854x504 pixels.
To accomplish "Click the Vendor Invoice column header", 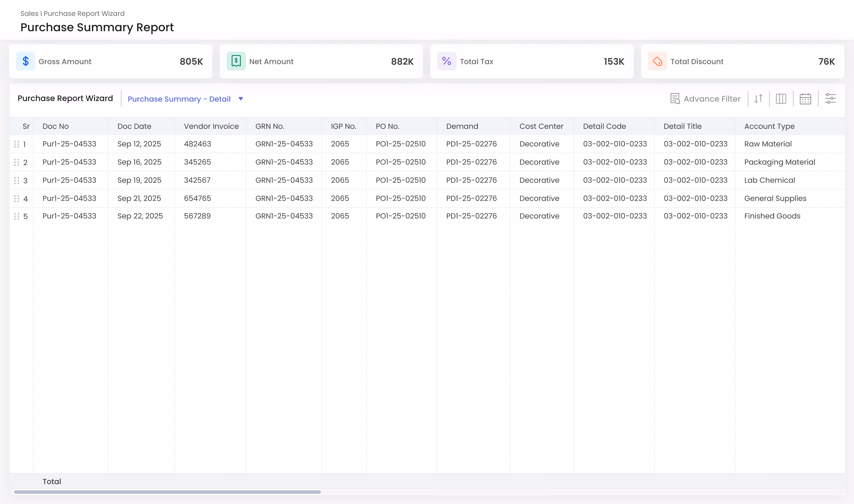I will [211, 126].
